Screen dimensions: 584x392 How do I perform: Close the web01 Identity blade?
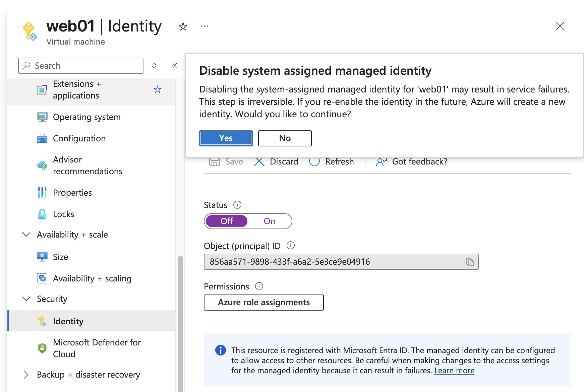point(560,26)
